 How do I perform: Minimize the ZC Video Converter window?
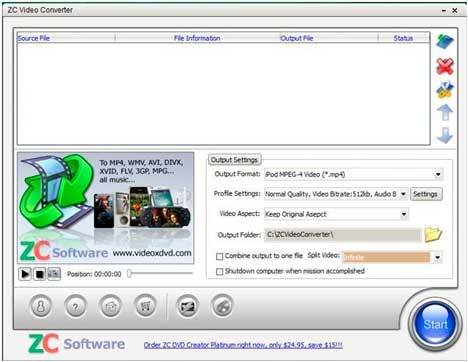[x=444, y=11]
